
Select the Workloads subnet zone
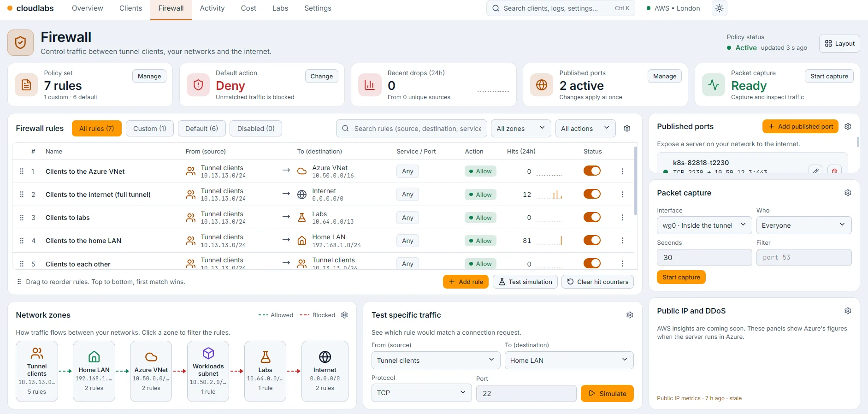coord(208,371)
